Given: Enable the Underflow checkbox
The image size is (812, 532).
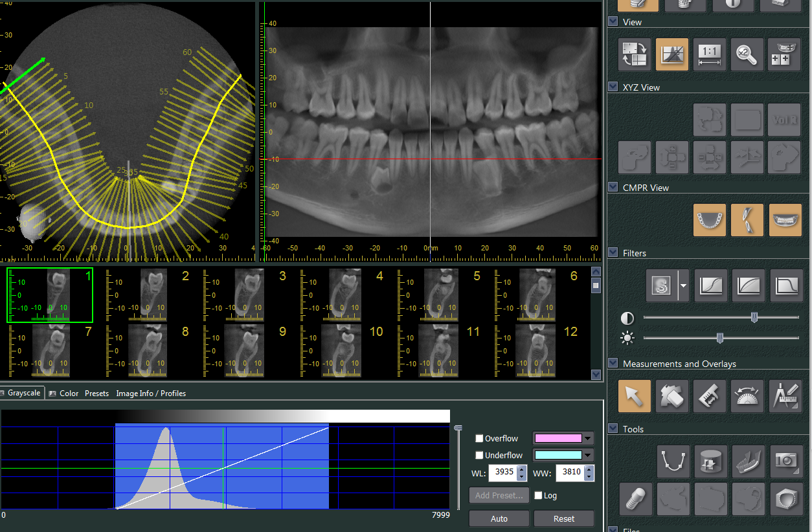Looking at the screenshot, I should pos(480,455).
